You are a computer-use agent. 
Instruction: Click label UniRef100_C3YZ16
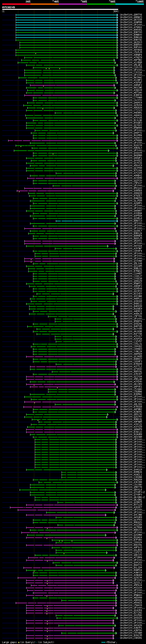tap(131, 72)
